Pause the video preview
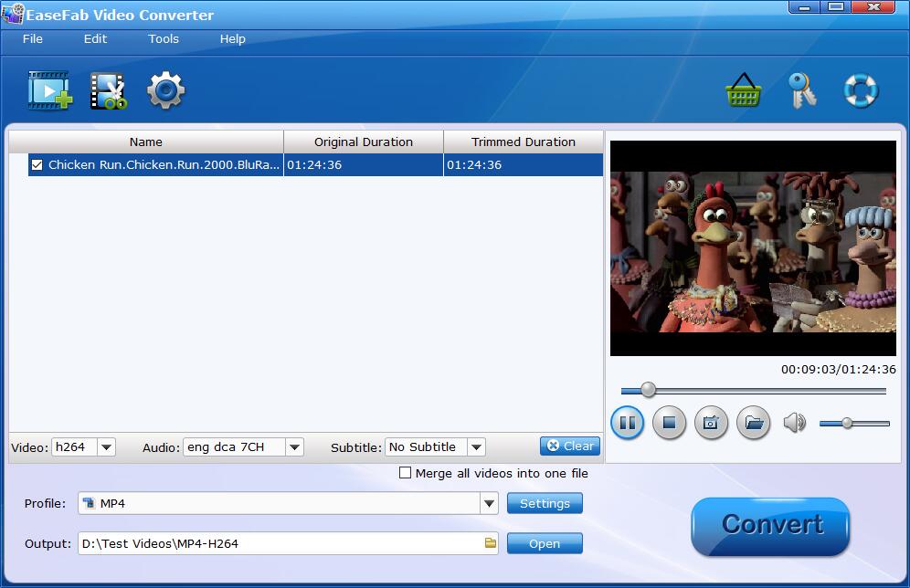Screen dimensions: 910x588 click(x=628, y=423)
